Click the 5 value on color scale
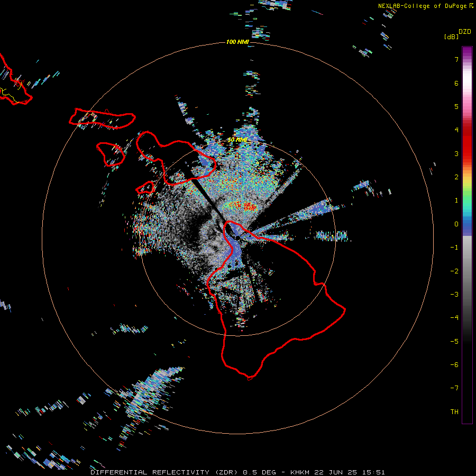This screenshot has width=476, height=476. tap(456, 106)
